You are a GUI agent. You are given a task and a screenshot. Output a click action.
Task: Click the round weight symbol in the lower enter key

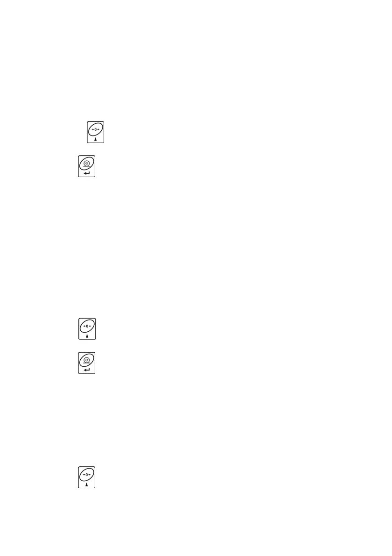(87, 360)
